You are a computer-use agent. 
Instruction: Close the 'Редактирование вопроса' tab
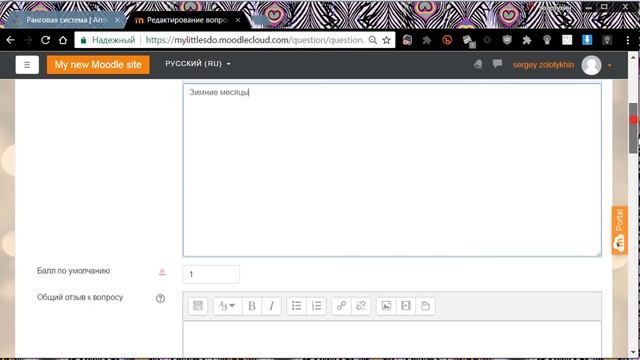[238, 20]
